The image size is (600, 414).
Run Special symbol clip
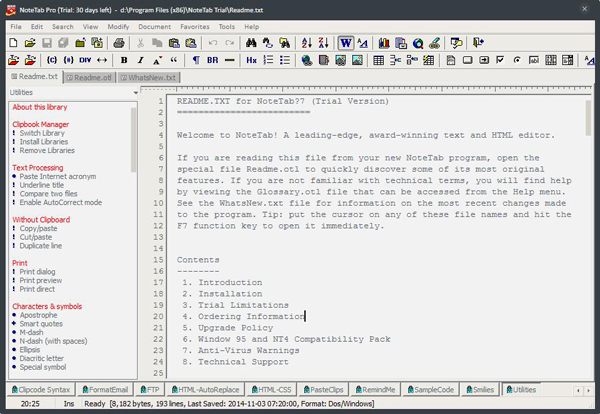pos(43,367)
